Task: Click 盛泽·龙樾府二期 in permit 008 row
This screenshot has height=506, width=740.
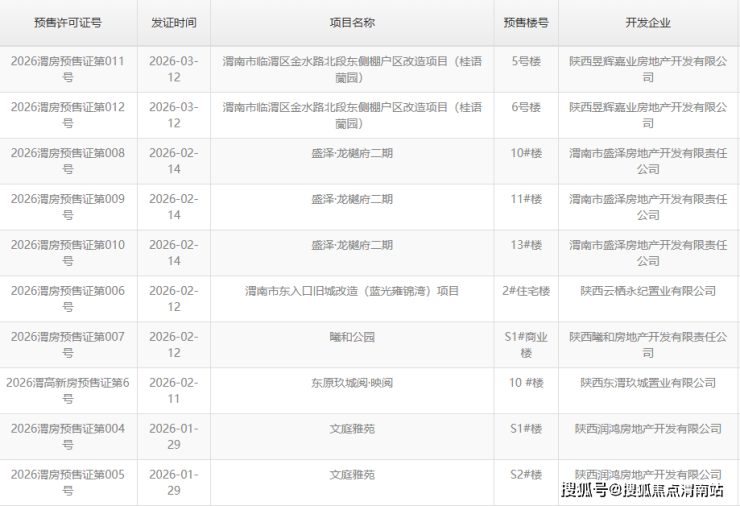Action: pyautogui.click(x=352, y=153)
